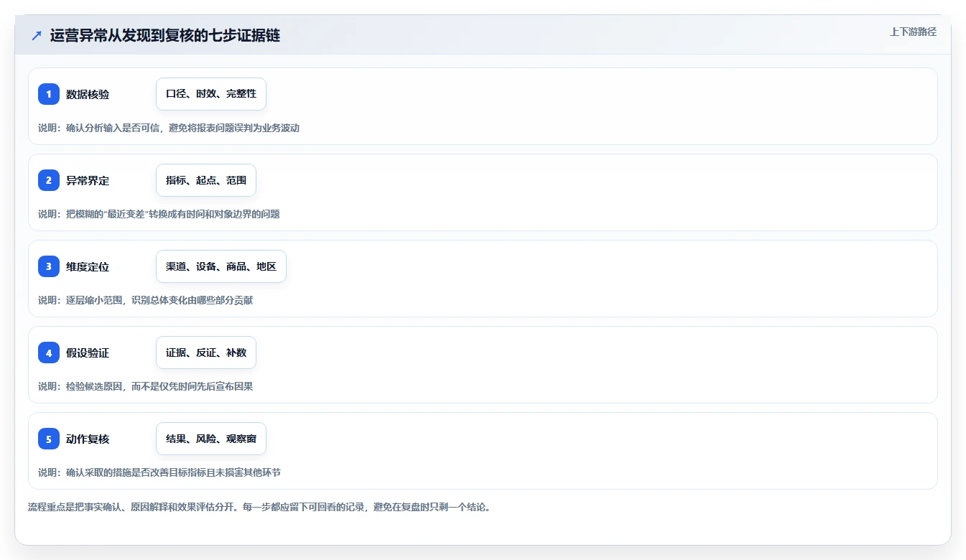Click the footer note starting 流程重点

point(259,507)
